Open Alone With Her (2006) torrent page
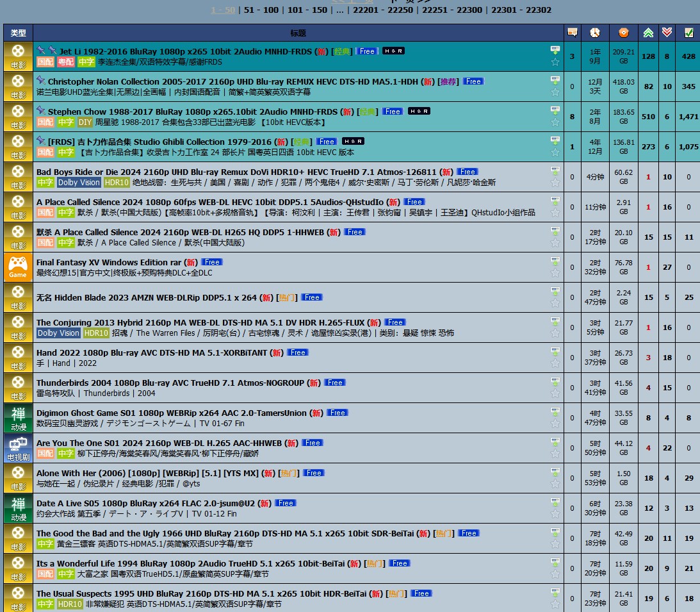 coord(147,473)
